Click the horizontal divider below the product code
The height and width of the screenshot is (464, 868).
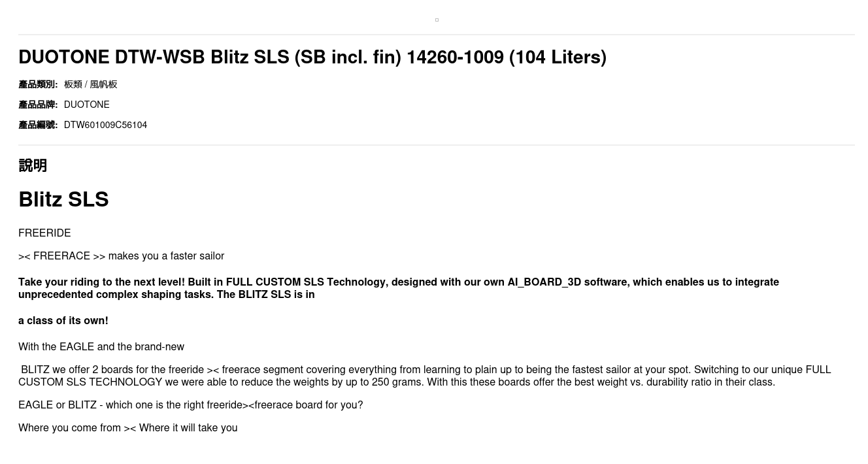pyautogui.click(x=437, y=145)
